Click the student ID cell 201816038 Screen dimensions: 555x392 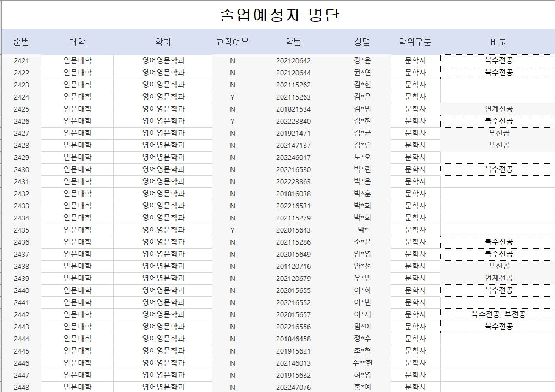point(293,194)
